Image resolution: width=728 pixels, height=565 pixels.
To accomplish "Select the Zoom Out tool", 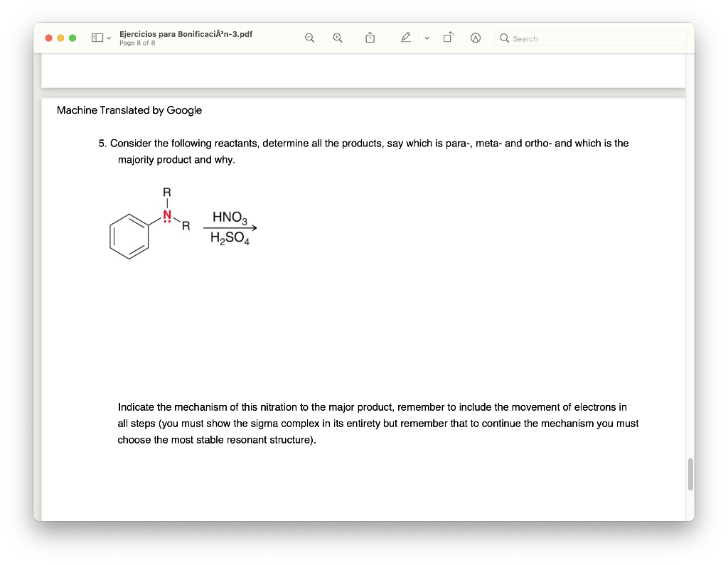I will [x=309, y=38].
